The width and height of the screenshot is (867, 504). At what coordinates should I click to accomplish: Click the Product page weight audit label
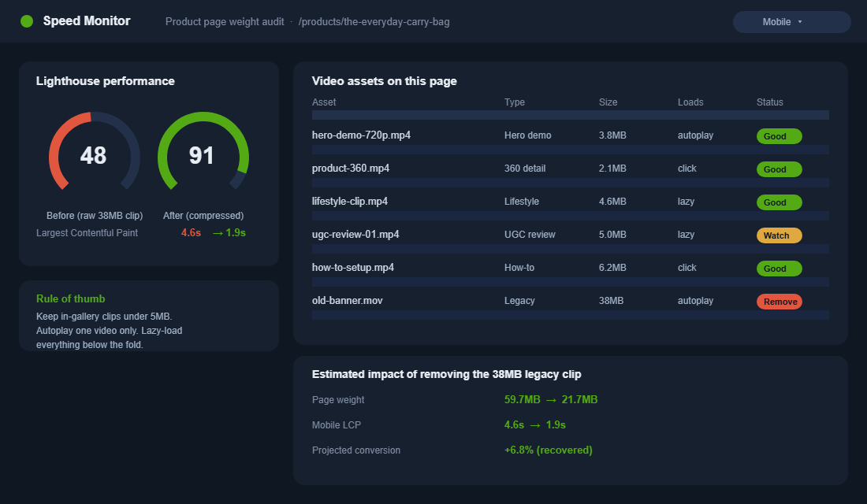225,22
